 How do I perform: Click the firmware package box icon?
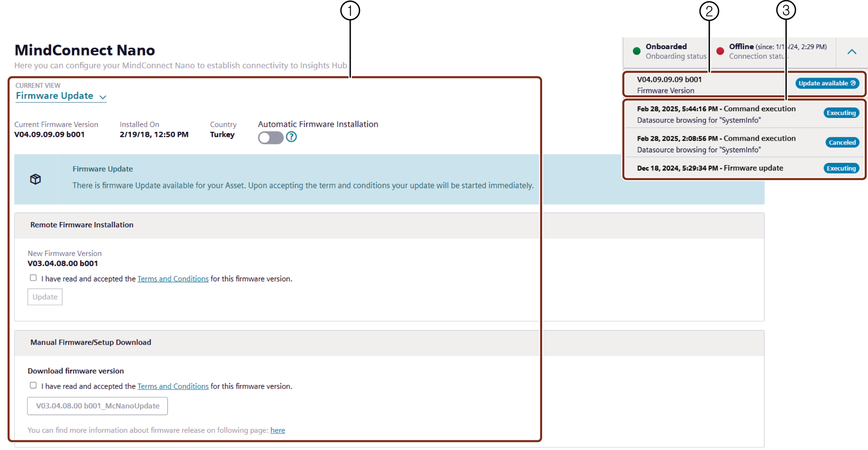[36, 179]
